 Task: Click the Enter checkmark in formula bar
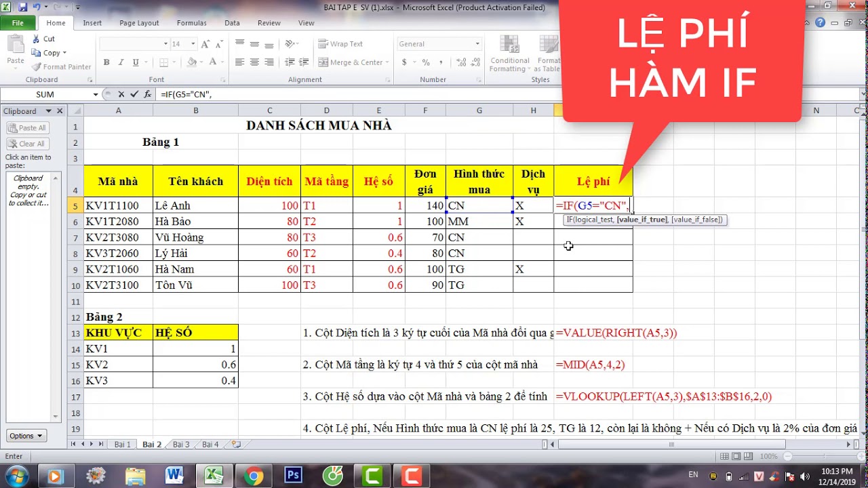point(134,94)
